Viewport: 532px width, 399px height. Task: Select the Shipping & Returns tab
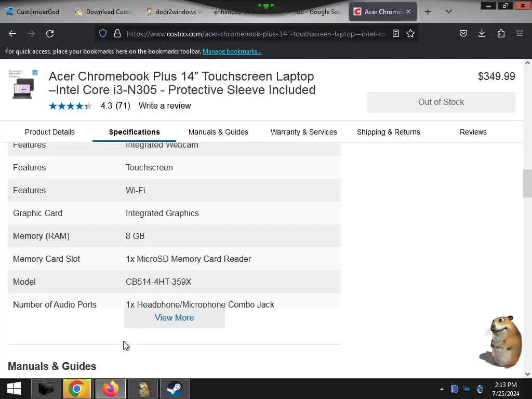tap(389, 132)
